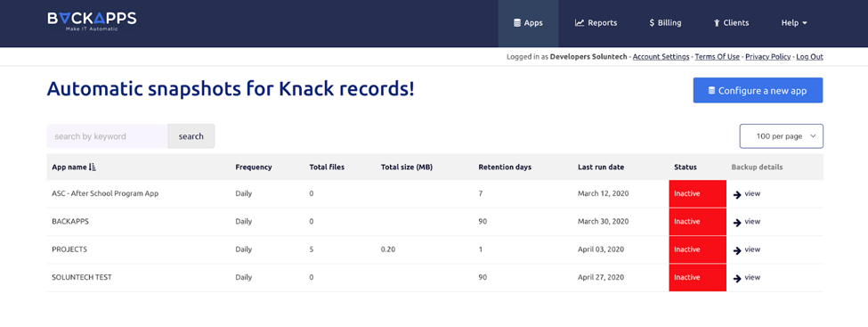This screenshot has width=868, height=327.
Task: Click the Status column header
Action: point(685,167)
